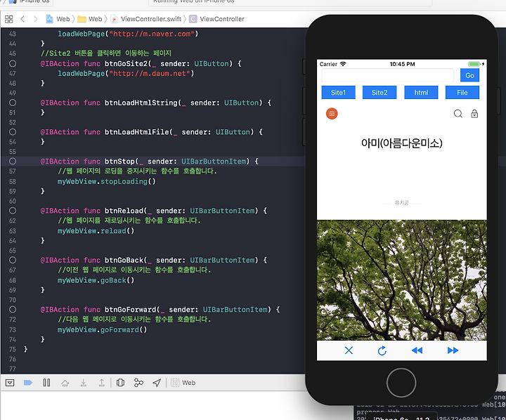Tap the Site2 button
506x420 pixels.
coord(379,93)
